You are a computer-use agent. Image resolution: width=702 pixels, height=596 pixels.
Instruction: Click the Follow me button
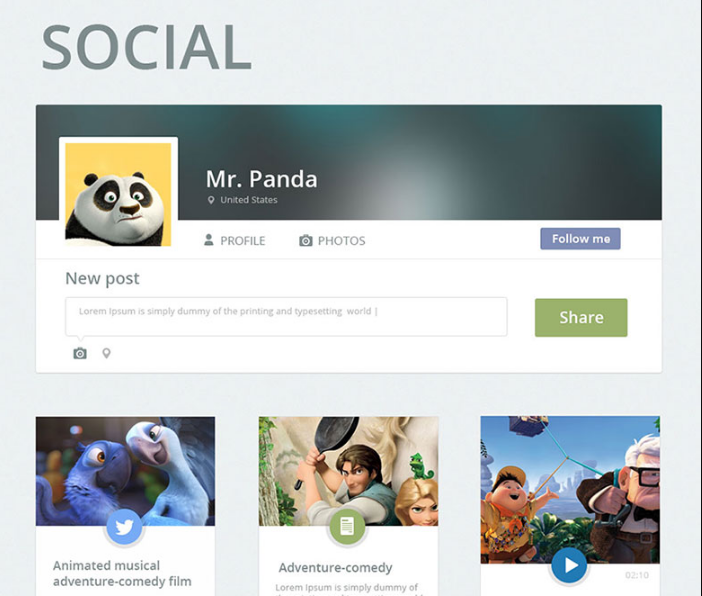click(x=580, y=239)
